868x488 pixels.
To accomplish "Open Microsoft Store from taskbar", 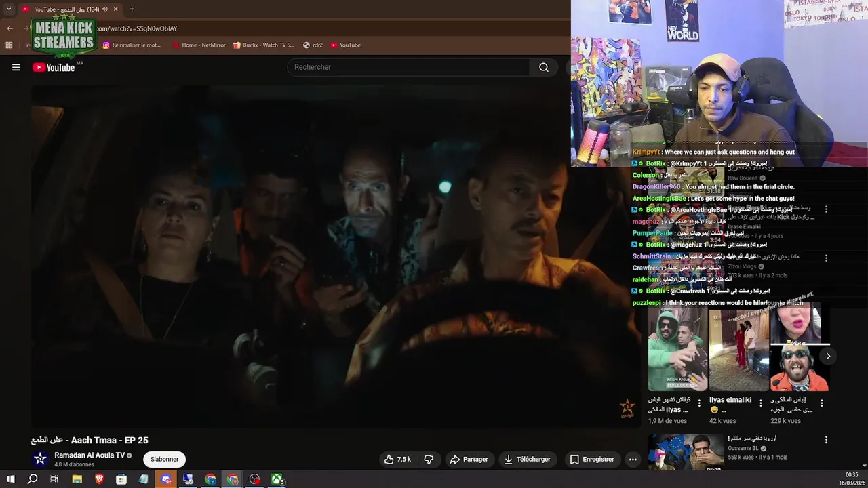I will 121,479.
